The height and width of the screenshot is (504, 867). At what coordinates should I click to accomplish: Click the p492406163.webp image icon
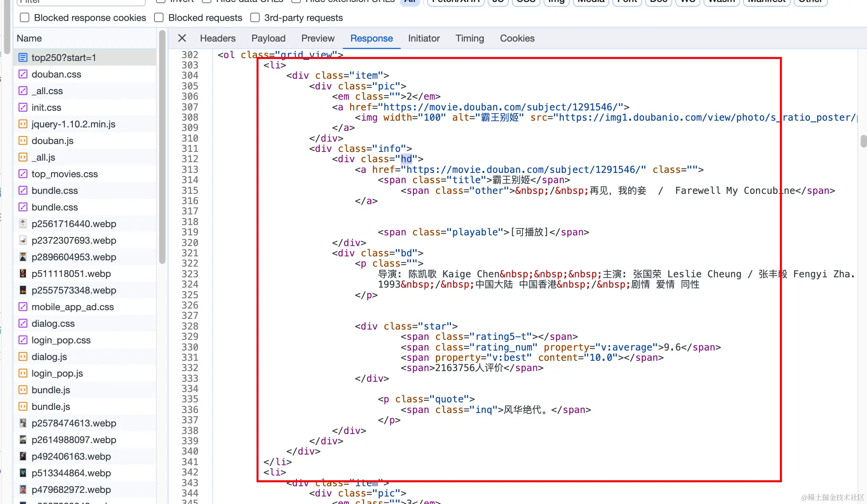click(x=23, y=457)
